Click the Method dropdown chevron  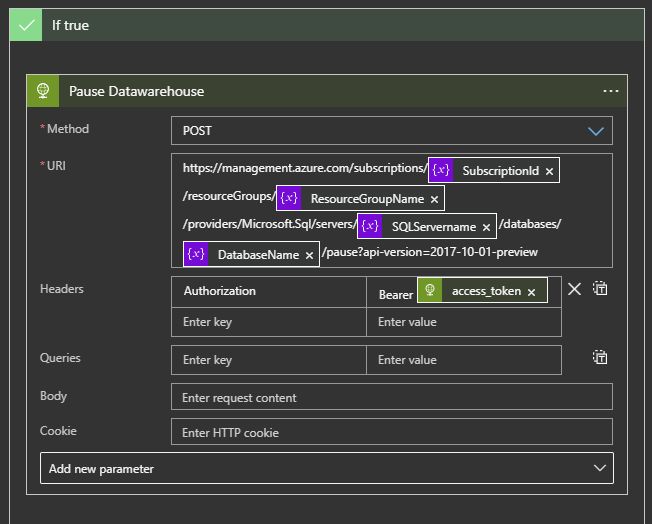(595, 131)
